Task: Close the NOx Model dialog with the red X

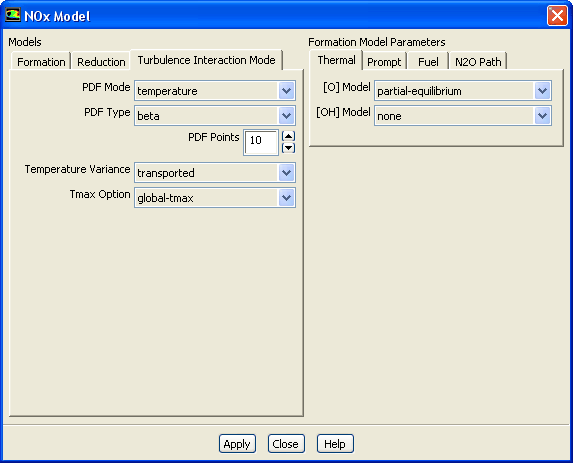Action: [x=557, y=16]
